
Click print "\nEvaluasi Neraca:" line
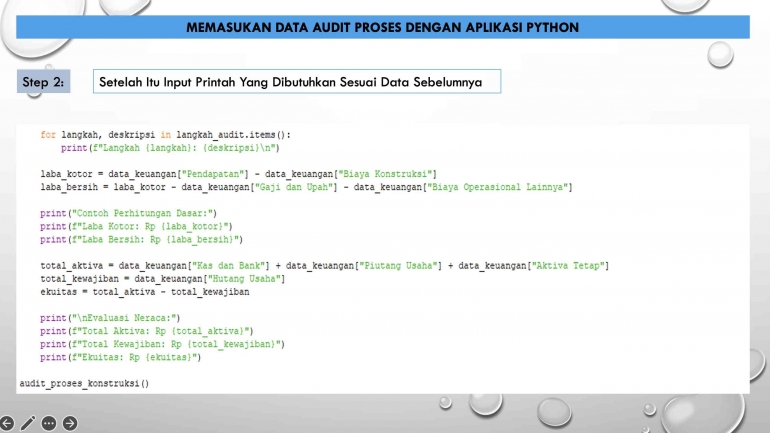[110, 318]
